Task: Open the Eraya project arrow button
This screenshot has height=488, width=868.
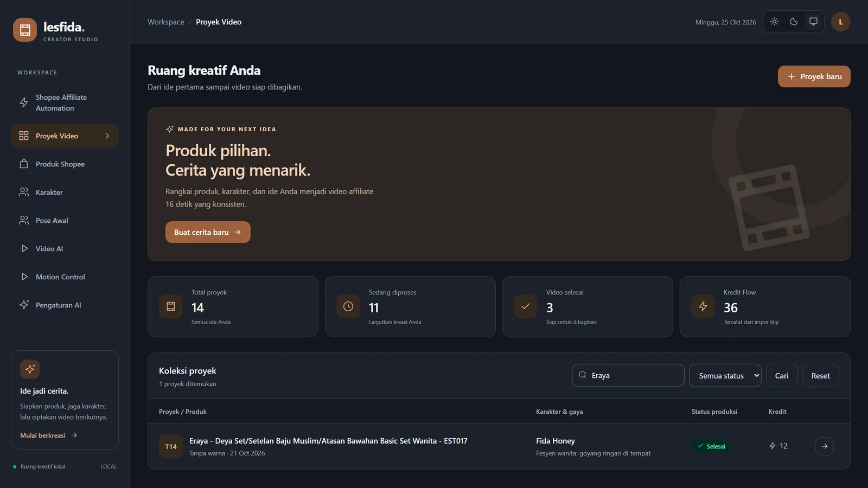Action: (x=824, y=446)
